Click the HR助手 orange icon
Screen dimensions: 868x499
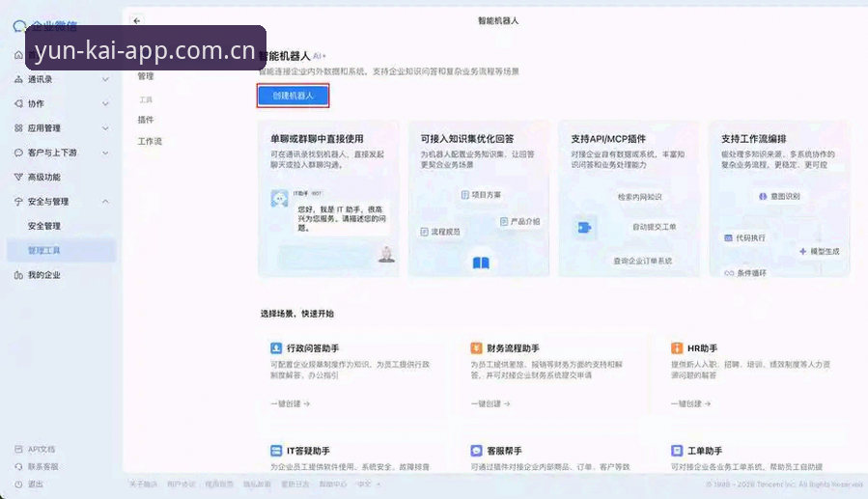(x=677, y=348)
